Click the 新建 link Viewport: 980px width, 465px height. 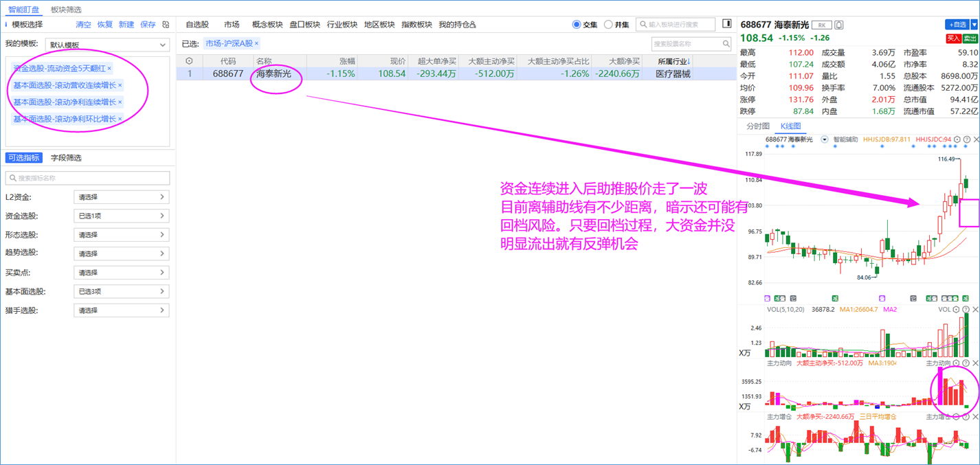pos(126,24)
